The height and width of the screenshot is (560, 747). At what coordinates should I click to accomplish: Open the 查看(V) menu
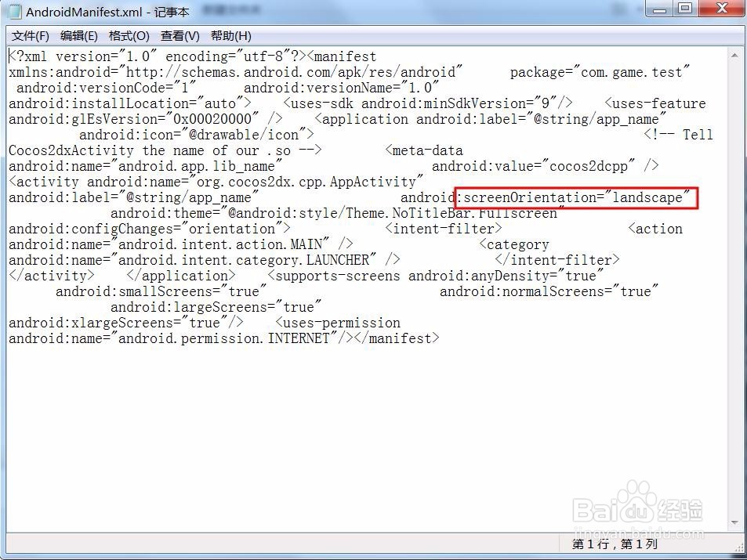click(x=180, y=36)
